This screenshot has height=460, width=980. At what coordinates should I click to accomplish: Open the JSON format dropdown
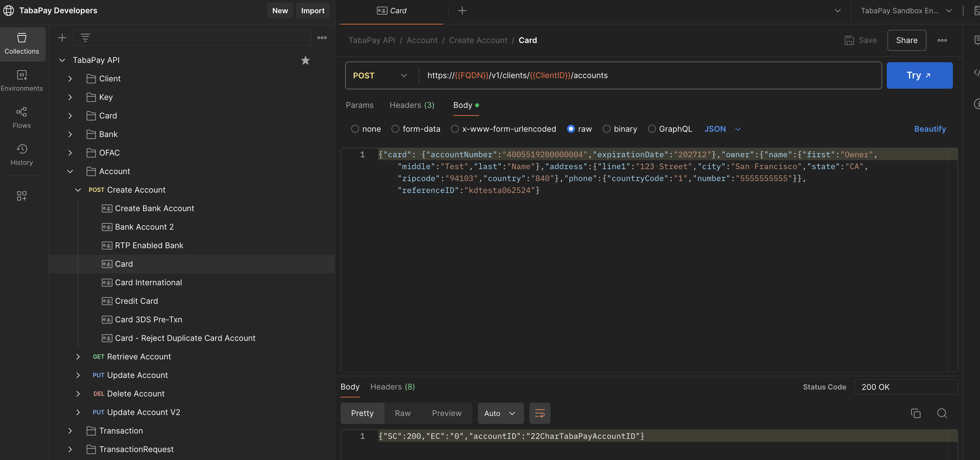(722, 129)
